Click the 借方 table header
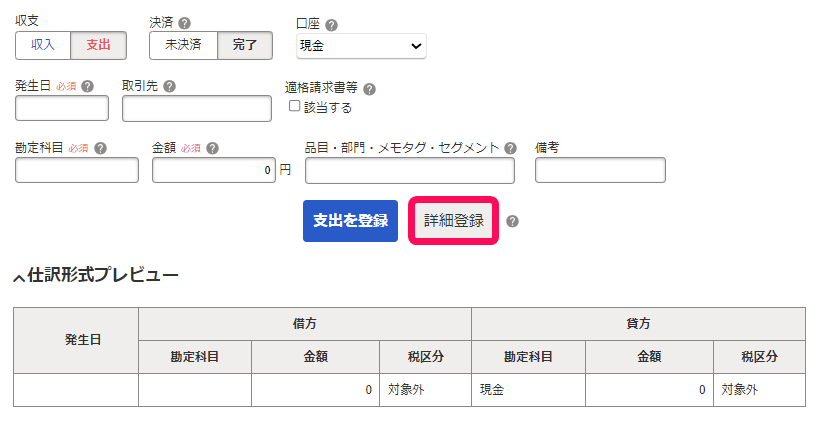Screen dimensions: 818x434 [x=305, y=324]
